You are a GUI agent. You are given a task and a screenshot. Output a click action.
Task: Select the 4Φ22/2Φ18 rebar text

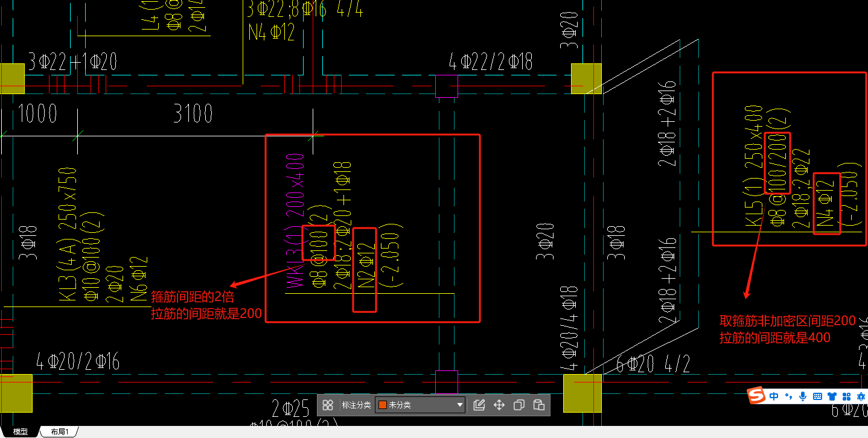click(491, 61)
